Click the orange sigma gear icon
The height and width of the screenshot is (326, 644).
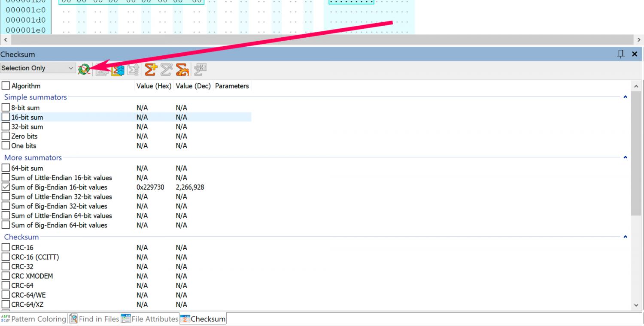coord(182,69)
